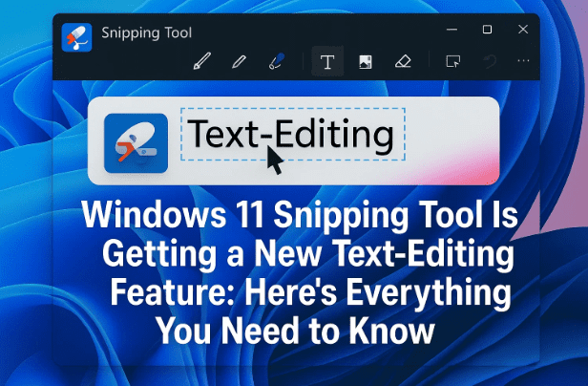Screen dimensions: 588x386
Task: Select the pencil tool
Action: tap(239, 61)
